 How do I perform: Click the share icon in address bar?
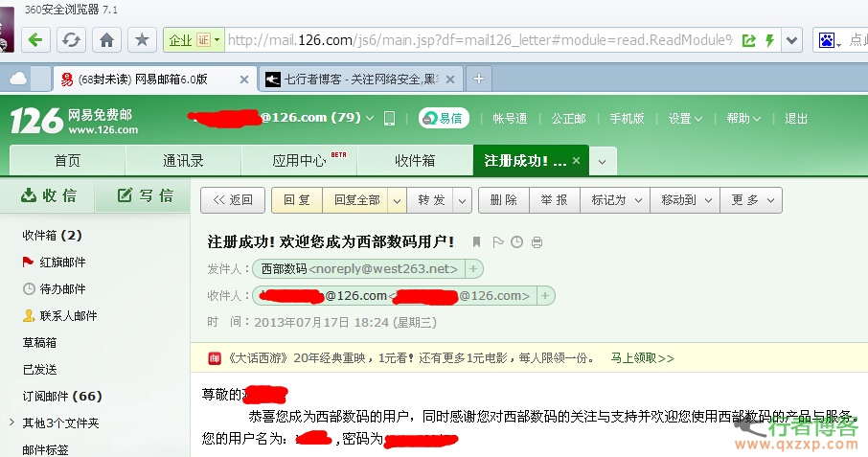749,40
